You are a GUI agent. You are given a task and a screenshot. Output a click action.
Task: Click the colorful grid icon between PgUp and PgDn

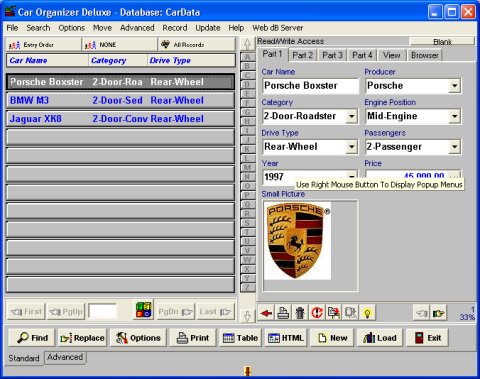tap(144, 310)
